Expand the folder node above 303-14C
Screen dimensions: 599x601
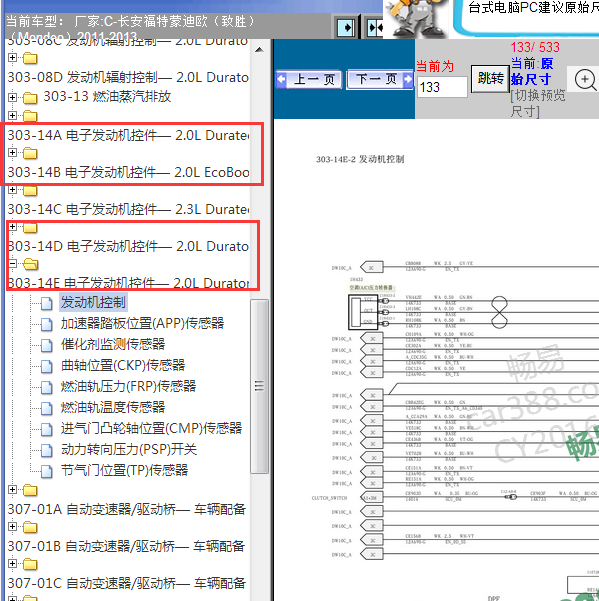click(x=12, y=189)
